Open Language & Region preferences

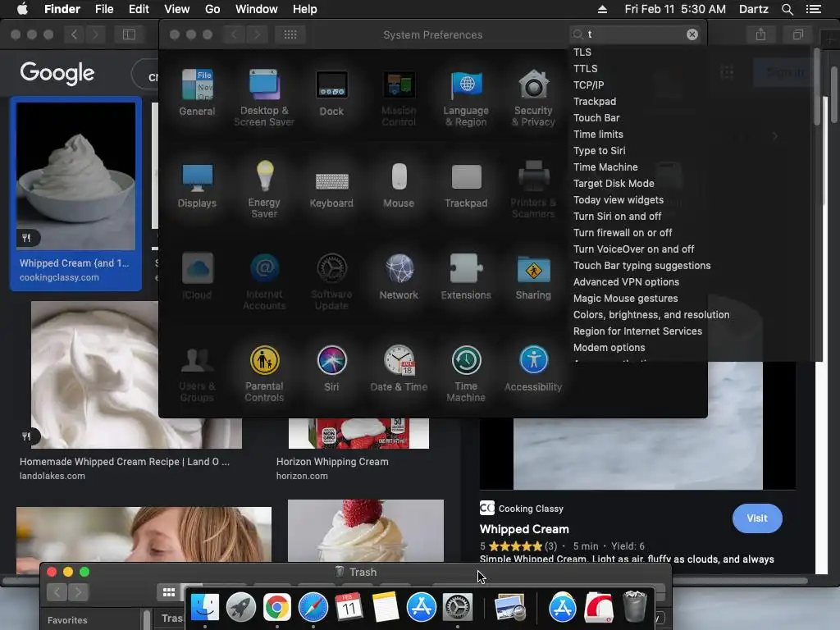(466, 98)
